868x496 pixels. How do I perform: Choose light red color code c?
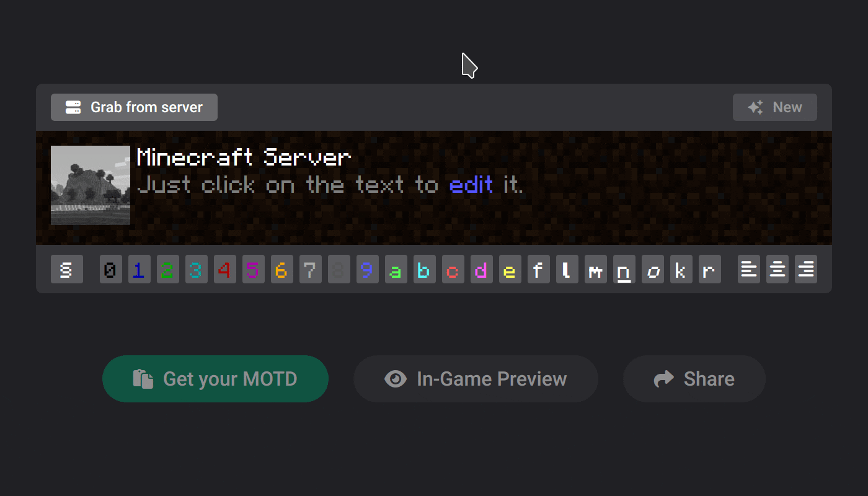tap(453, 270)
